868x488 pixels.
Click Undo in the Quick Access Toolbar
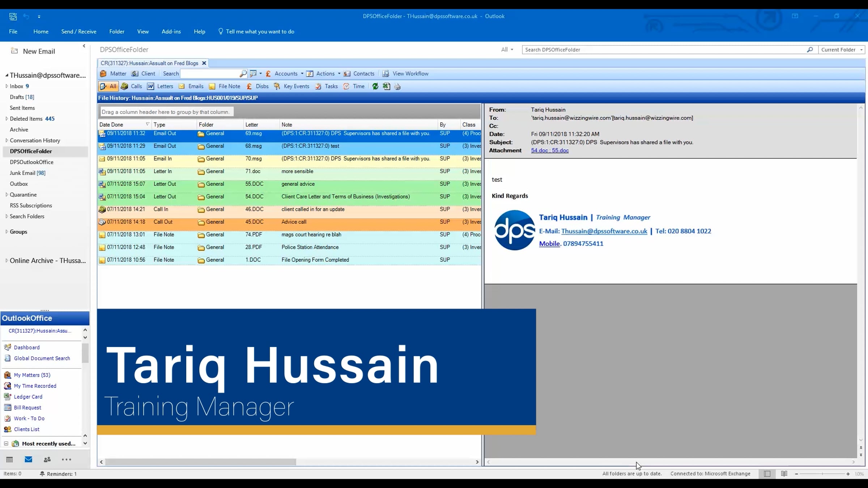click(26, 16)
